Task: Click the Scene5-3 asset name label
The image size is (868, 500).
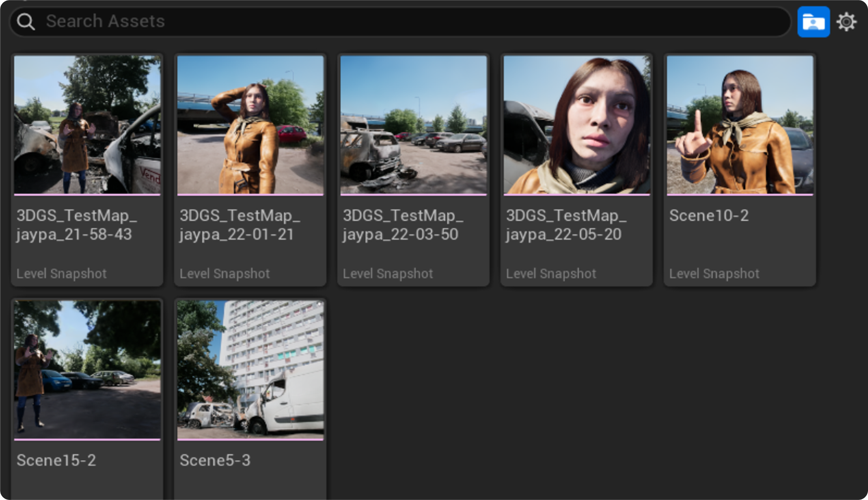Action: tap(215, 460)
